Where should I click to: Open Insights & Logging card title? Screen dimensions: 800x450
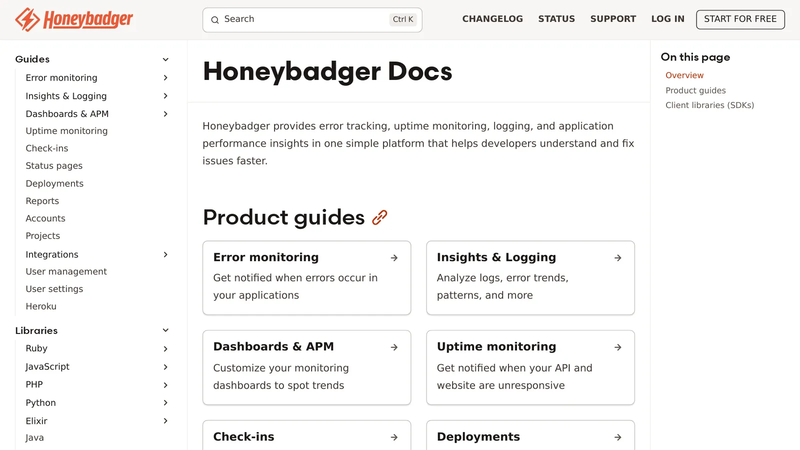(496, 257)
